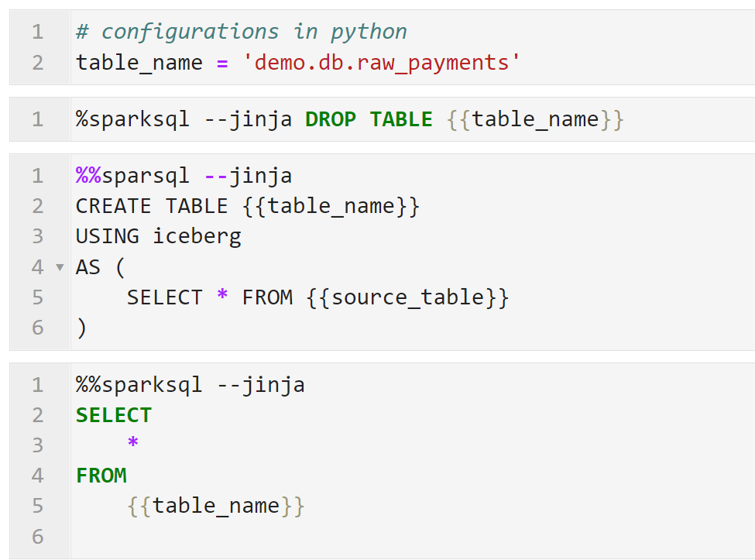Click the DROP TABLE keyword

[369, 119]
